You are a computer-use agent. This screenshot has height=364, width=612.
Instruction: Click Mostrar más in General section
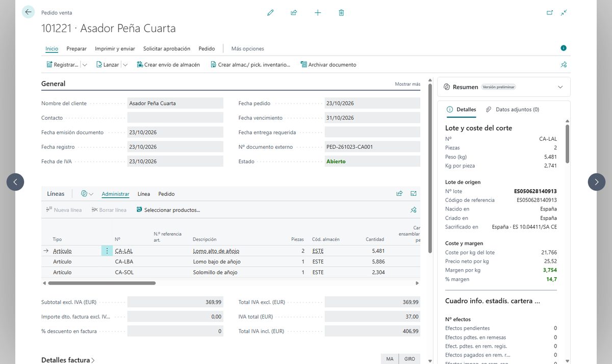407,84
